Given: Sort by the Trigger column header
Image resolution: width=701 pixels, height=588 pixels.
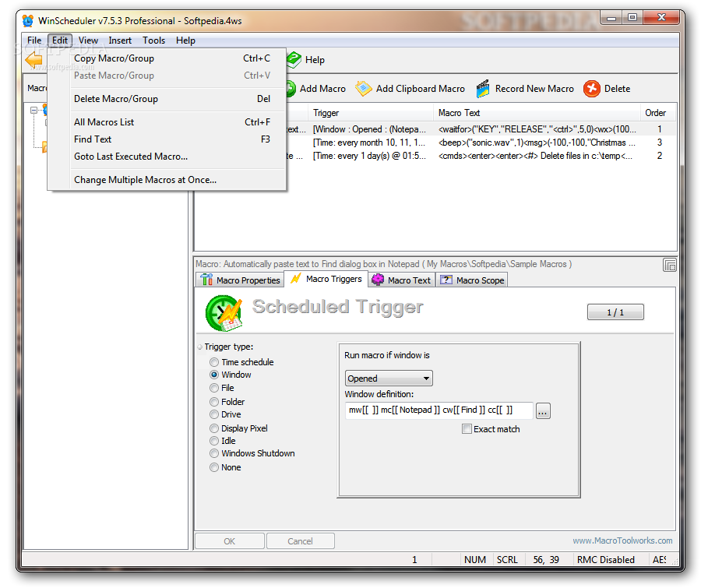Looking at the screenshot, I should click(x=371, y=113).
